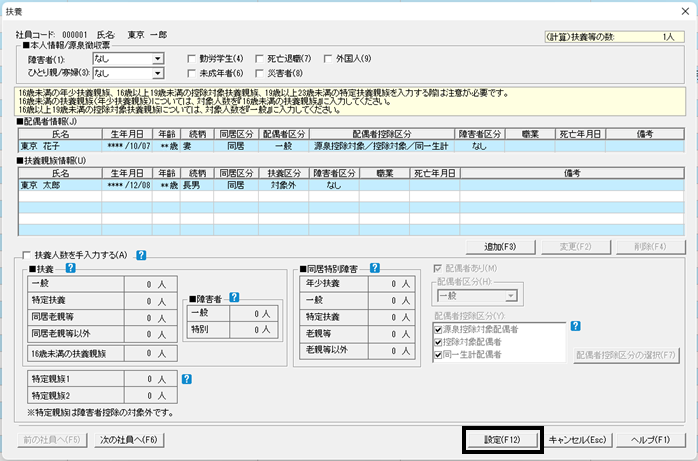Click the 扶養区分 column header
The image size is (698, 461).
point(284,173)
